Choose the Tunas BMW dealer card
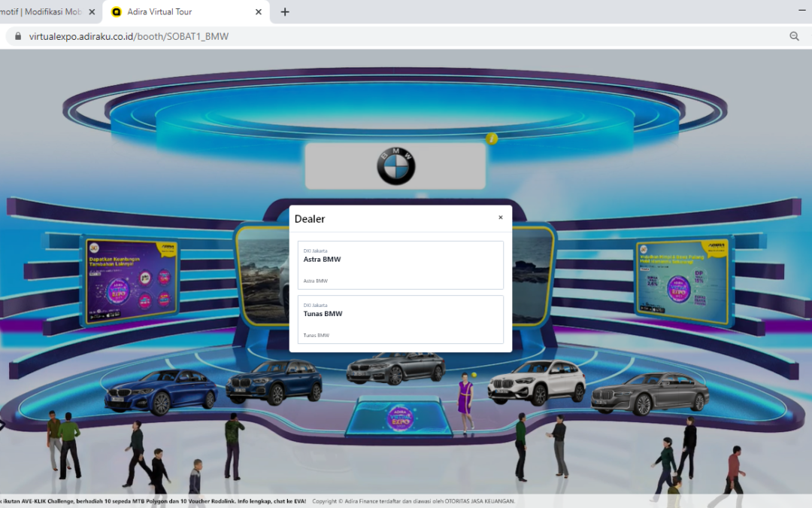 point(400,319)
